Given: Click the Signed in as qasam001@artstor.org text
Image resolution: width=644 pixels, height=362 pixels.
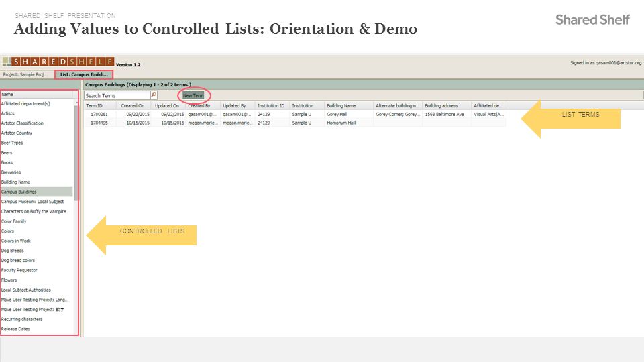Looking at the screenshot, I should (x=605, y=63).
